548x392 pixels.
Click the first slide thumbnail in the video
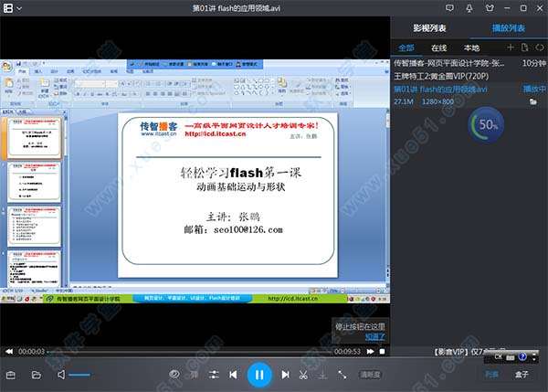[35, 138]
